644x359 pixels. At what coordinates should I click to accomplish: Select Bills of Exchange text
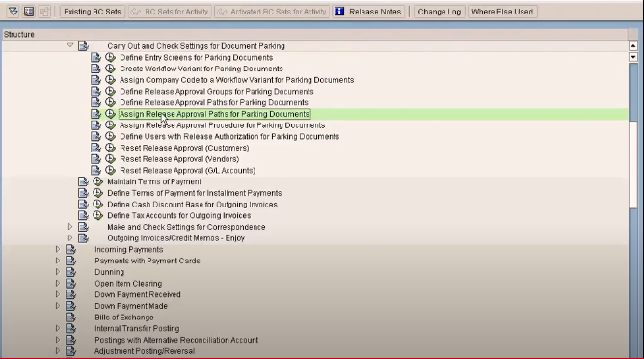[124, 318]
